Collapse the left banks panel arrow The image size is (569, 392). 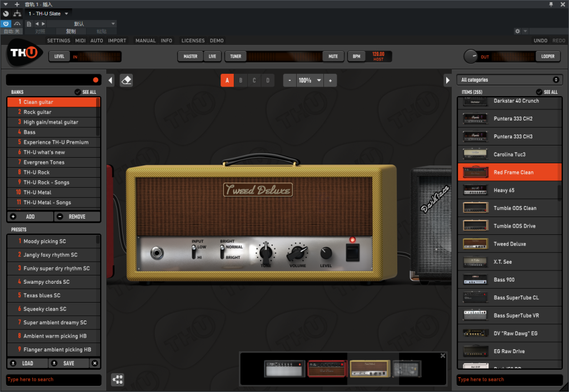(111, 80)
